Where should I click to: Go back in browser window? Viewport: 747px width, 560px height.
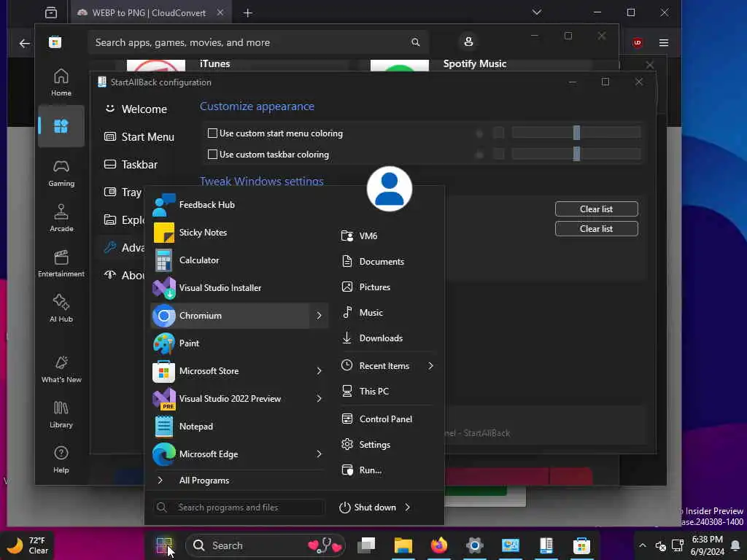click(x=24, y=43)
